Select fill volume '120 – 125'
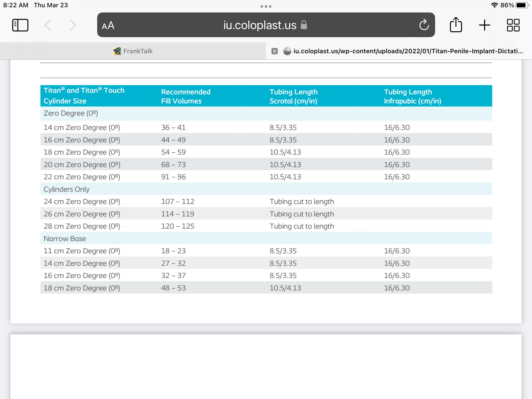The width and height of the screenshot is (532, 399). 178,226
